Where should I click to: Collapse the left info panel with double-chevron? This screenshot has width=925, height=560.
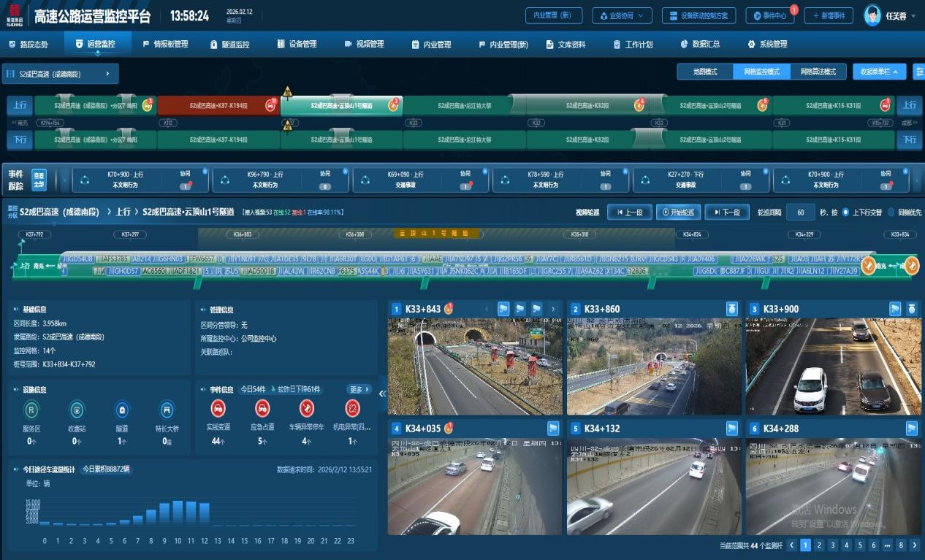coord(382,394)
